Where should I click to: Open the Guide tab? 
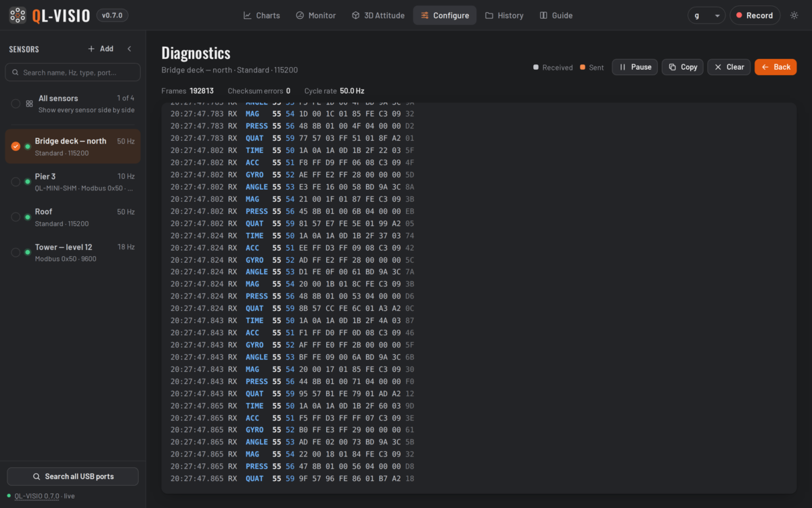556,16
